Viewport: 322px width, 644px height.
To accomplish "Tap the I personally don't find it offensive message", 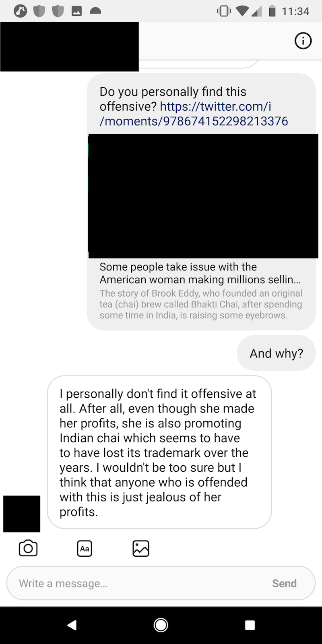I will [159, 452].
